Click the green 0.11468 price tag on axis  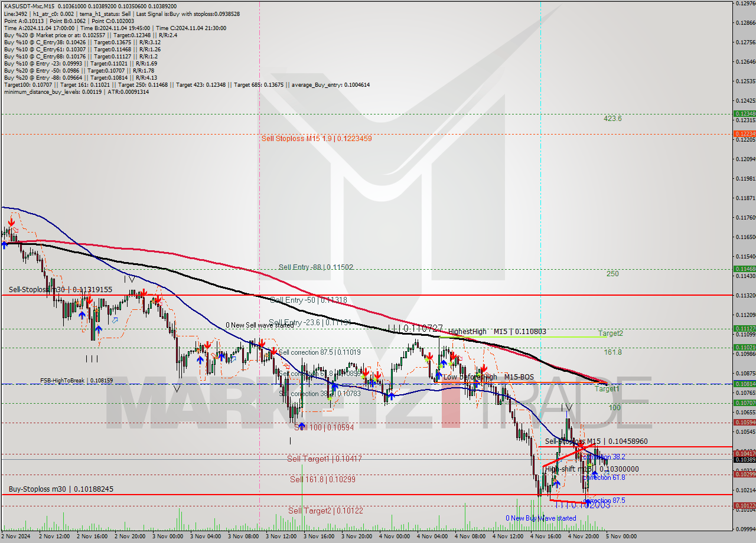coord(744,269)
